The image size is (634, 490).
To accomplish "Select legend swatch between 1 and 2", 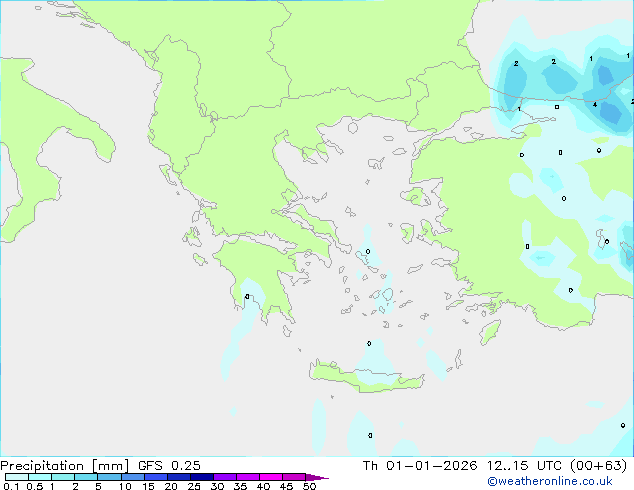I will click(63, 477).
